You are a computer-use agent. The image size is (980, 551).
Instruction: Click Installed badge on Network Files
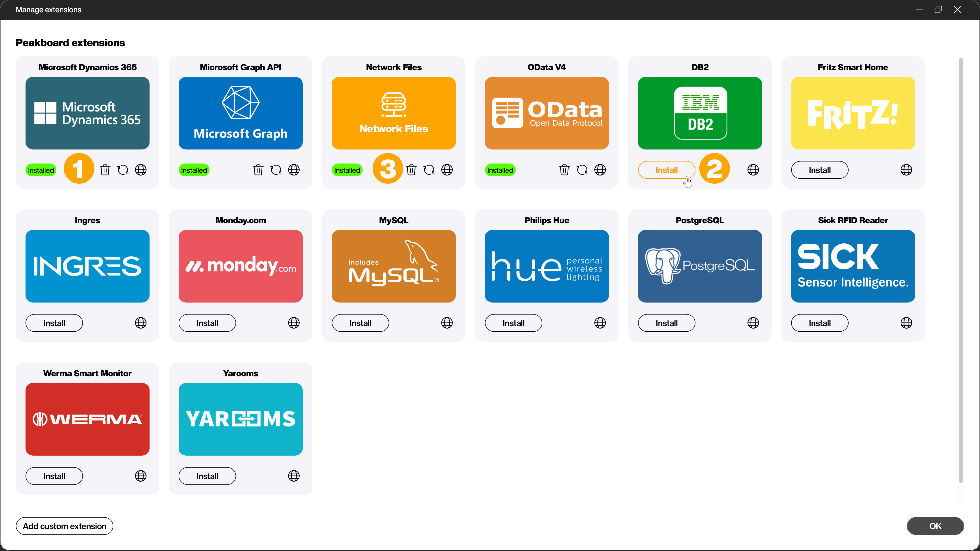347,170
